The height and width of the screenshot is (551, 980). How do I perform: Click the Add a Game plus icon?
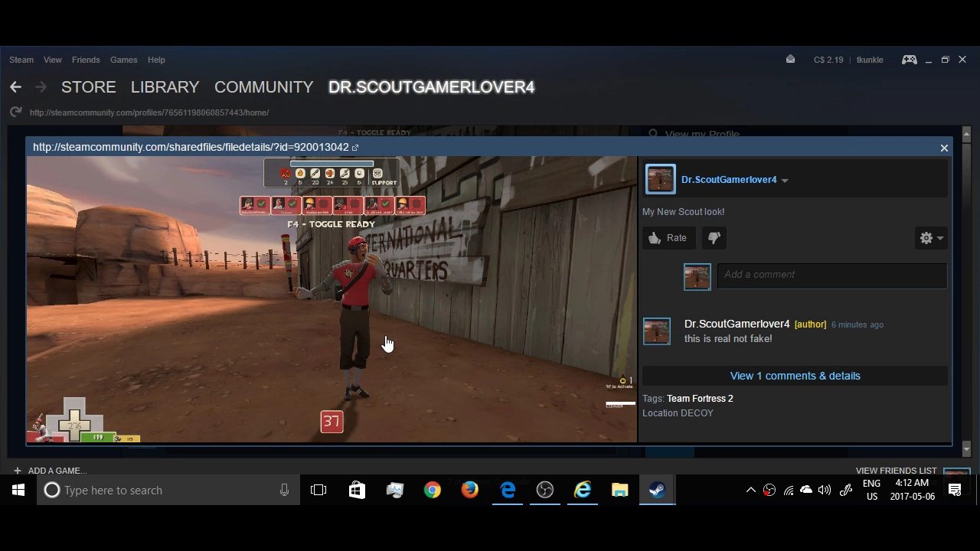point(17,471)
